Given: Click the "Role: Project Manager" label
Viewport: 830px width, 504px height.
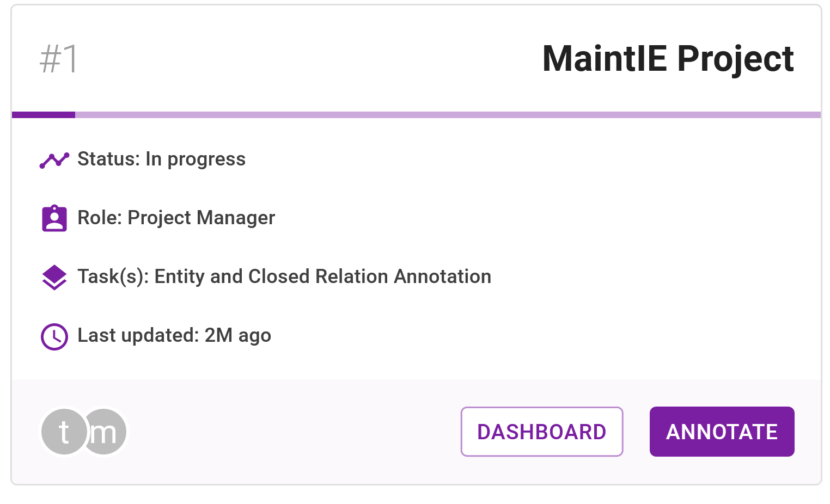Looking at the screenshot, I should click(176, 218).
